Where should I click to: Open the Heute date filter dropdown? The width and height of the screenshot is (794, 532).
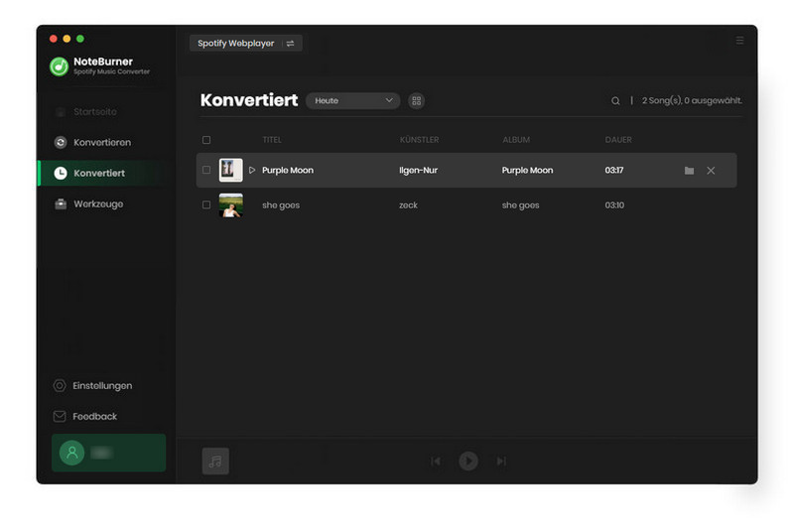353,100
